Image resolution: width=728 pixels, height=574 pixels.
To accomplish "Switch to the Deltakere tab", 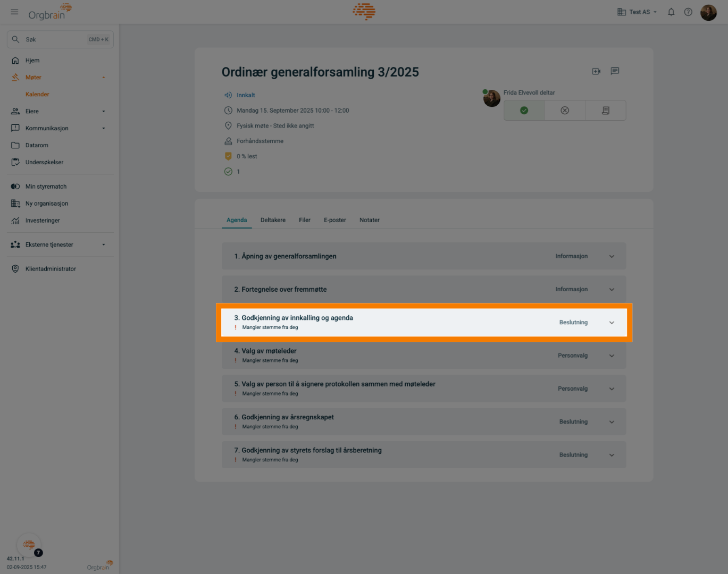I will [273, 220].
